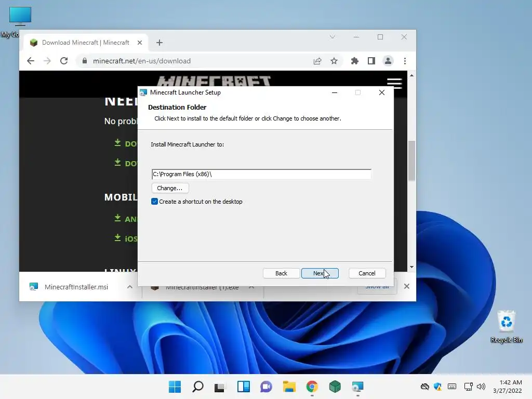This screenshot has width=532, height=399.
Task: Click the OneDrive cloud tray icon
Action: (424, 387)
